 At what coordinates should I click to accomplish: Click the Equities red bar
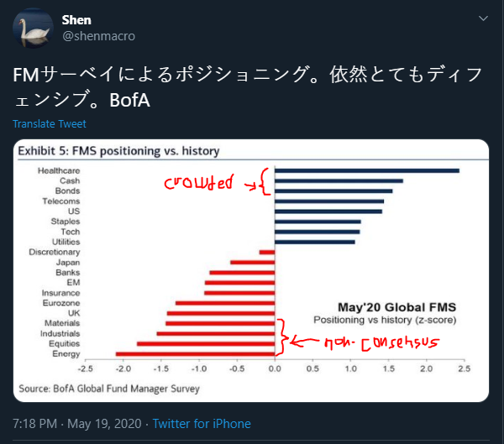(x=206, y=344)
